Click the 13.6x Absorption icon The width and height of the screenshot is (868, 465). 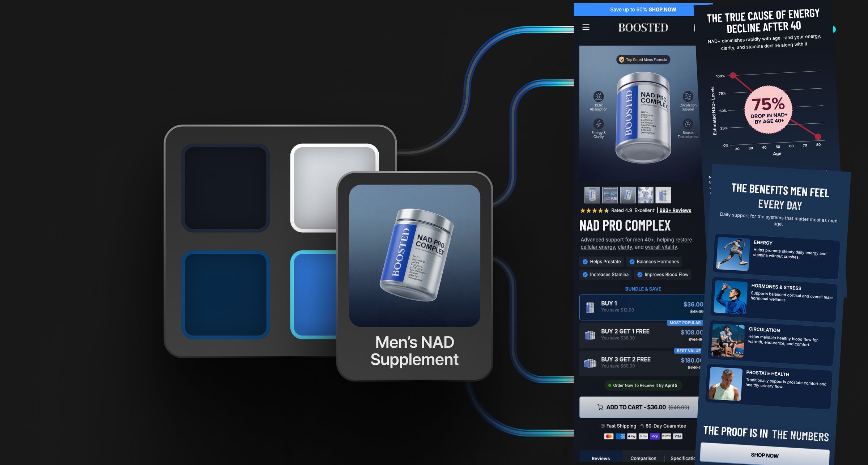point(599,96)
